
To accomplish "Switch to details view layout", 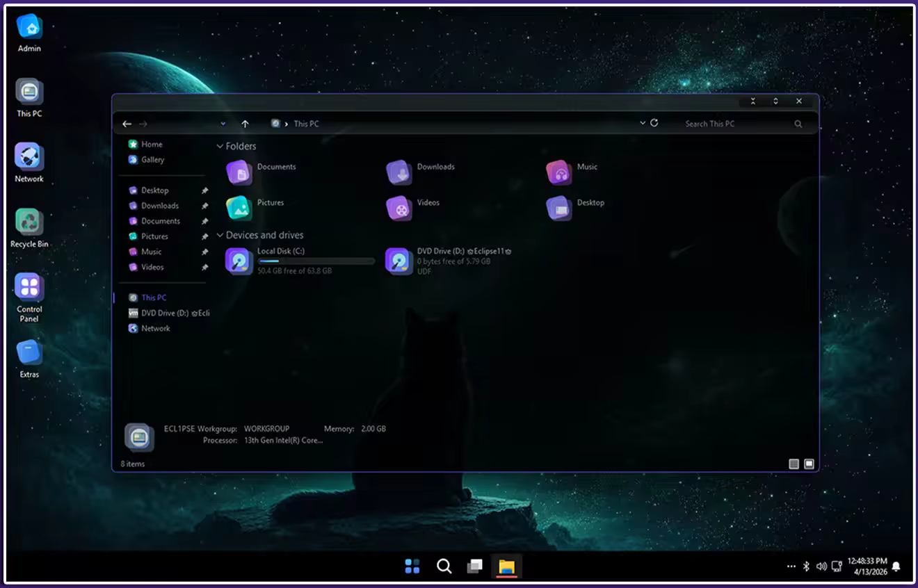I will coord(794,464).
